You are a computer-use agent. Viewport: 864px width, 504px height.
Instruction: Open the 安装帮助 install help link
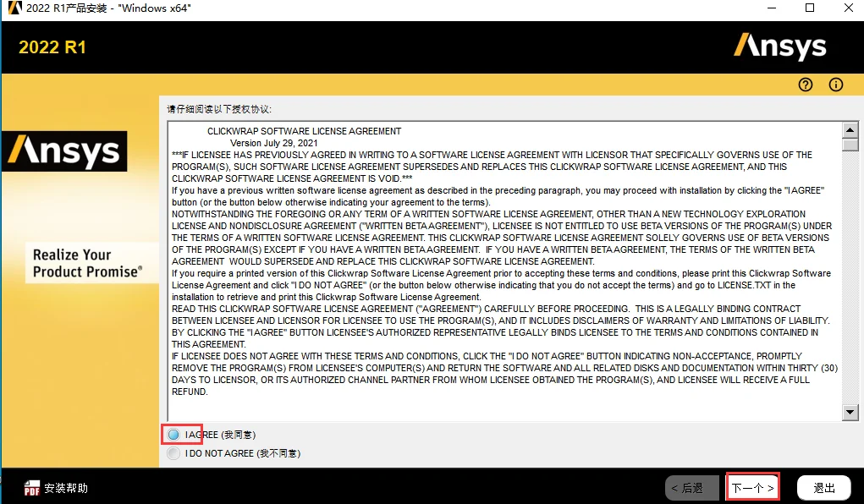pyautogui.click(x=66, y=488)
